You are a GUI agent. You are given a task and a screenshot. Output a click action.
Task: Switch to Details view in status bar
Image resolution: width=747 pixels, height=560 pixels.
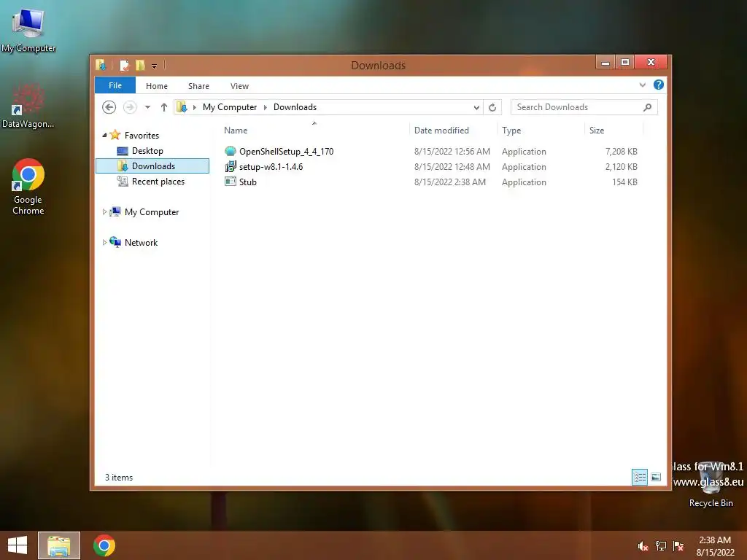(x=639, y=477)
